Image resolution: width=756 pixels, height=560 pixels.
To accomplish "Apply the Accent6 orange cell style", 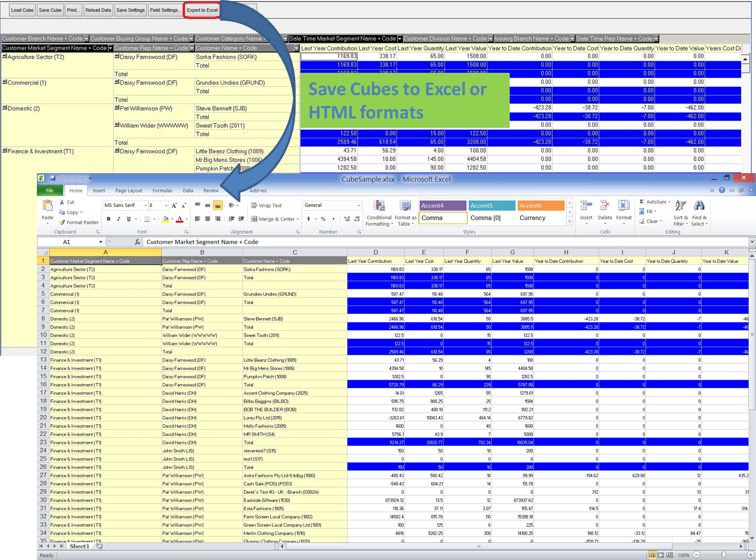I will (541, 205).
